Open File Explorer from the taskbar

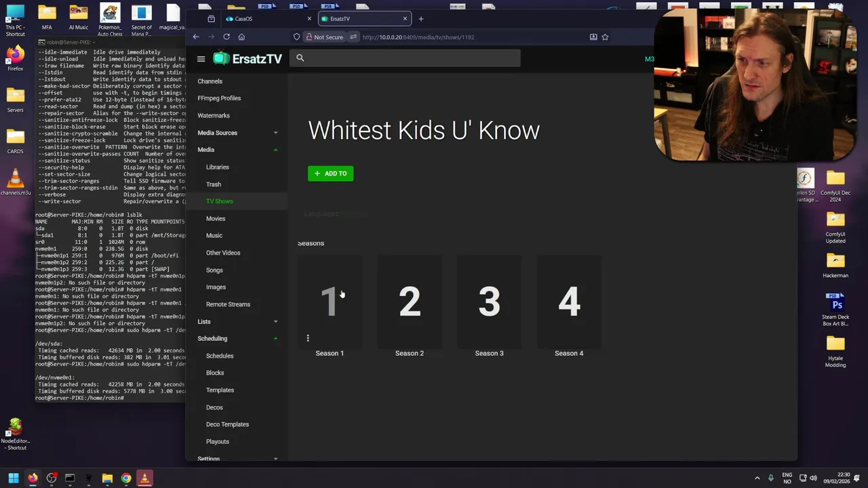[x=107, y=478]
